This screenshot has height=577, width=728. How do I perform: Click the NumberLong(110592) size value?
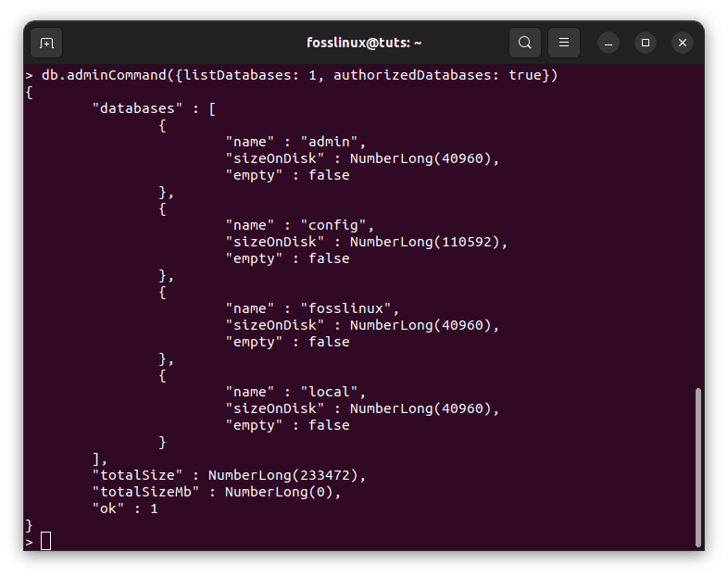coord(424,242)
